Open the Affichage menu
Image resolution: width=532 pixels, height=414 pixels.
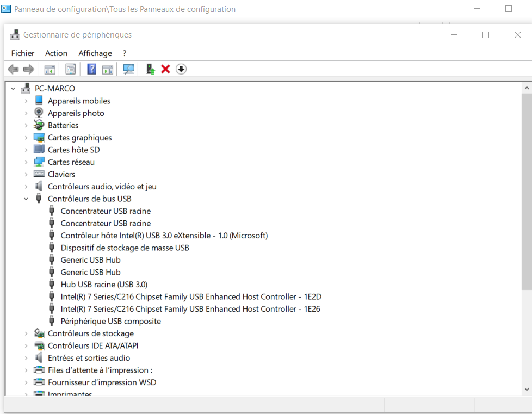95,53
